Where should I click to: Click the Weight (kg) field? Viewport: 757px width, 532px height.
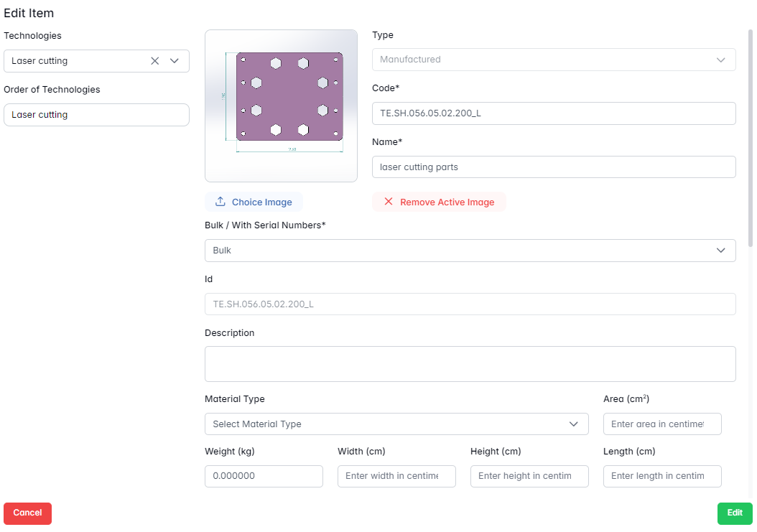coord(264,476)
